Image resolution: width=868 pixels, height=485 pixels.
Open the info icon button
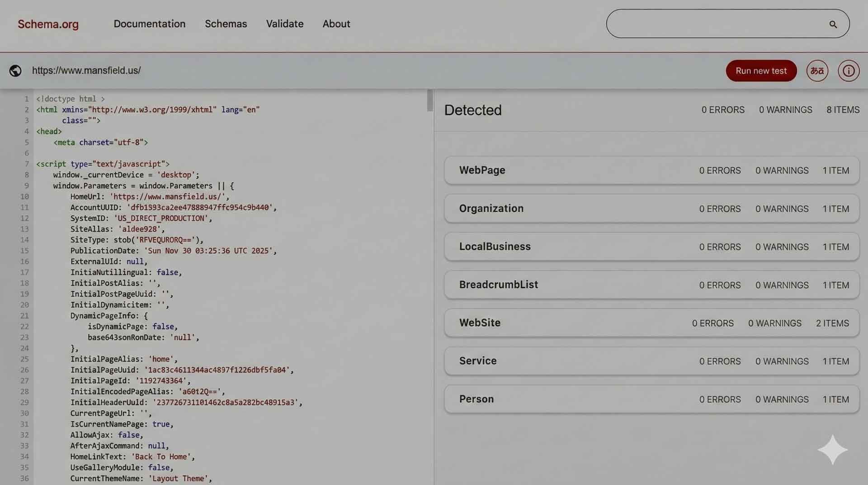tap(849, 71)
